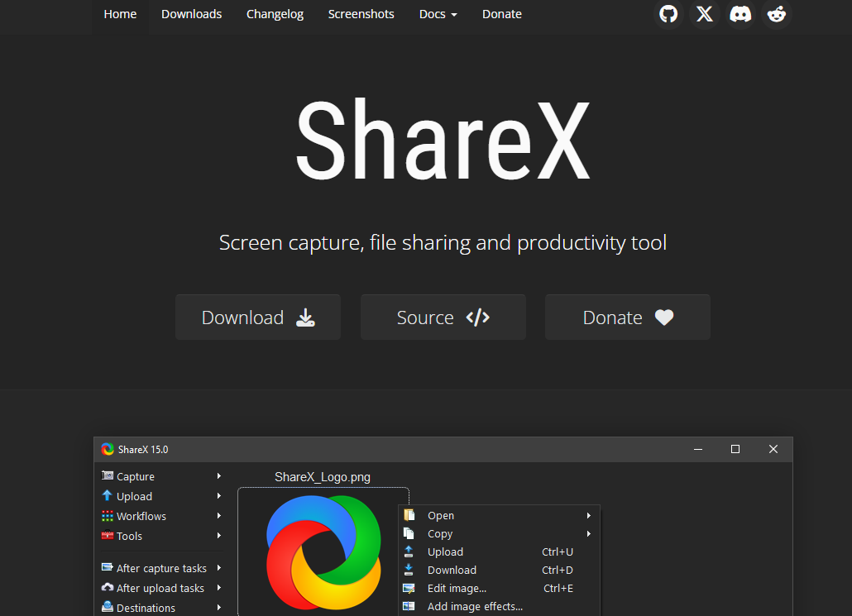Click the Add image effects icon
The image size is (852, 616).
(x=409, y=606)
